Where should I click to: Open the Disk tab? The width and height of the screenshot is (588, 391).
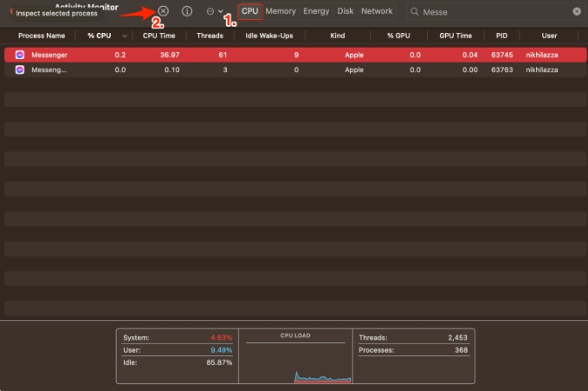[x=346, y=11]
